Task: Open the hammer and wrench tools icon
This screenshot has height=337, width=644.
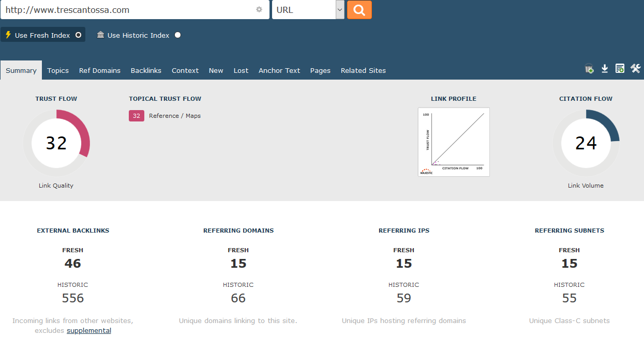Action: tap(635, 69)
